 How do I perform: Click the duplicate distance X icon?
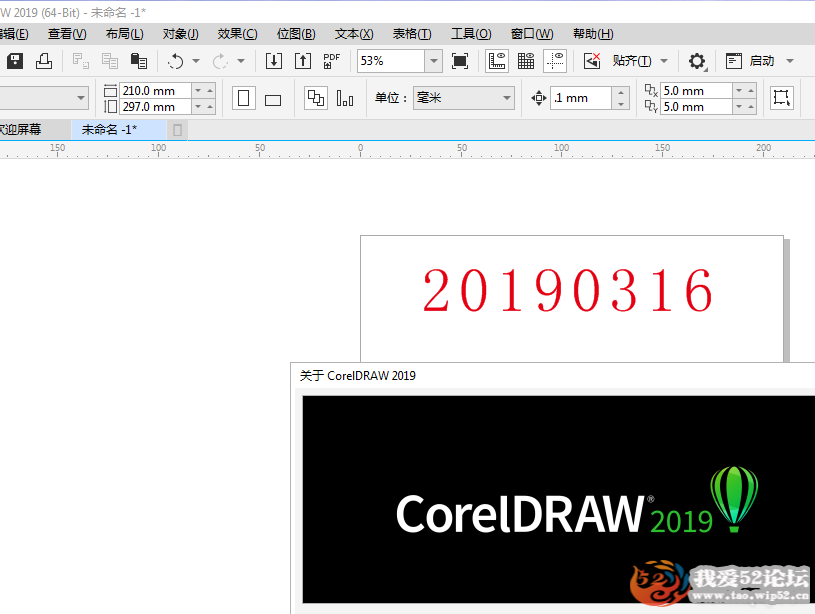click(x=651, y=90)
